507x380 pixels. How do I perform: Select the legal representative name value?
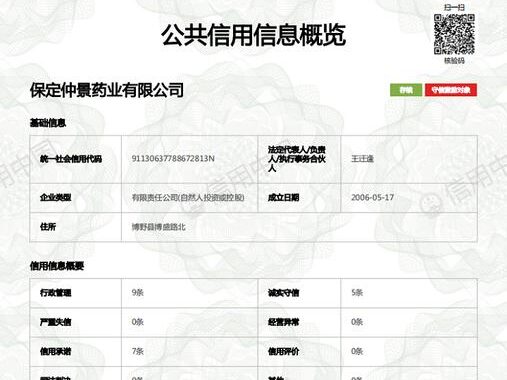tap(362, 159)
